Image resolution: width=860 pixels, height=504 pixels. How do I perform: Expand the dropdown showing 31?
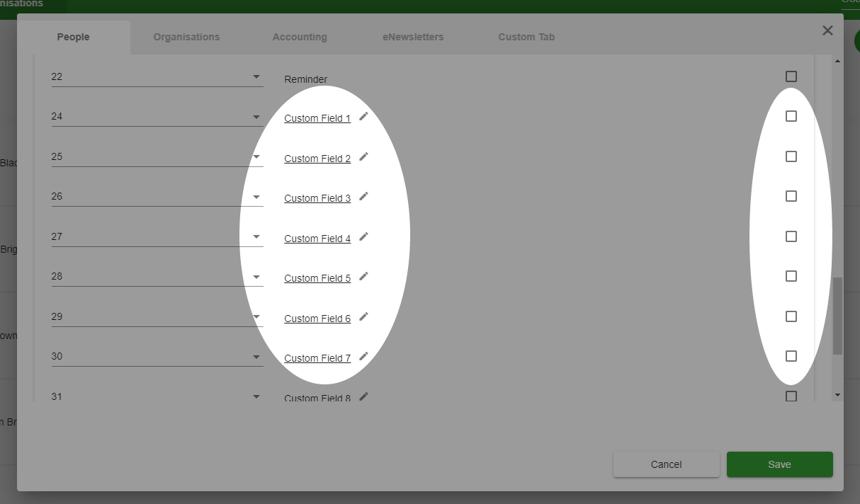point(157,396)
